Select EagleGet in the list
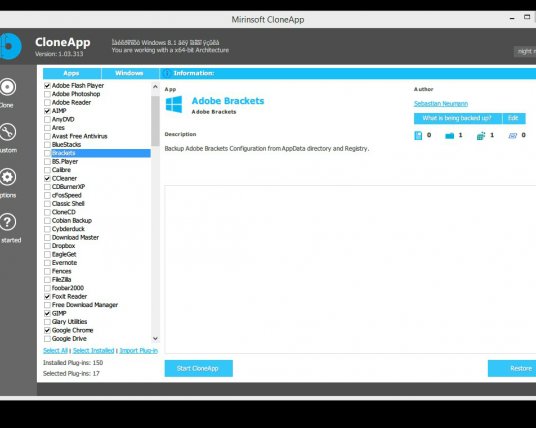 point(64,255)
